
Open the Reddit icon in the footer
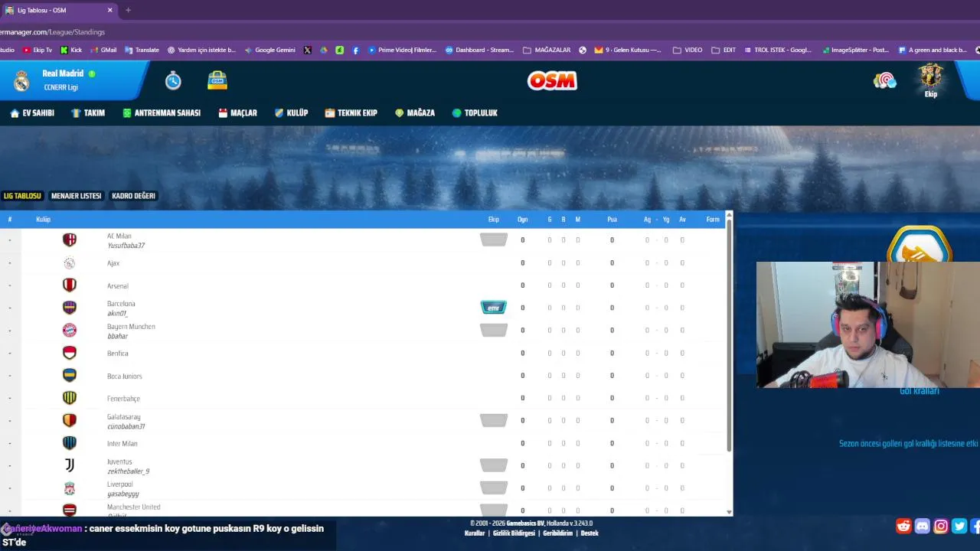click(x=904, y=526)
